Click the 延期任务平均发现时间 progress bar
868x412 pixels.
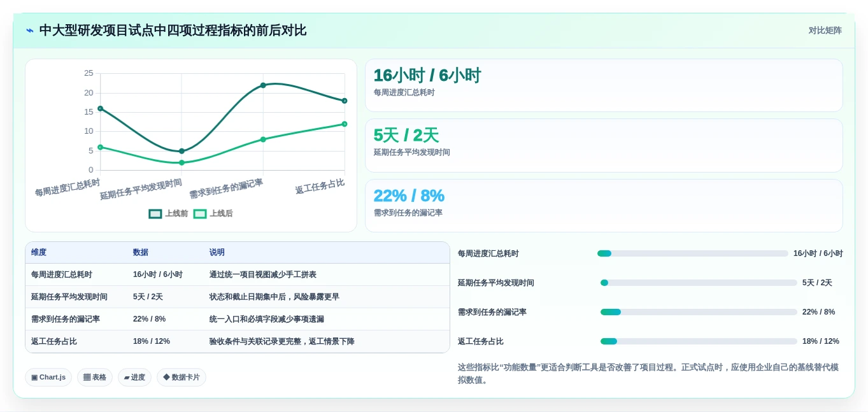(x=699, y=283)
